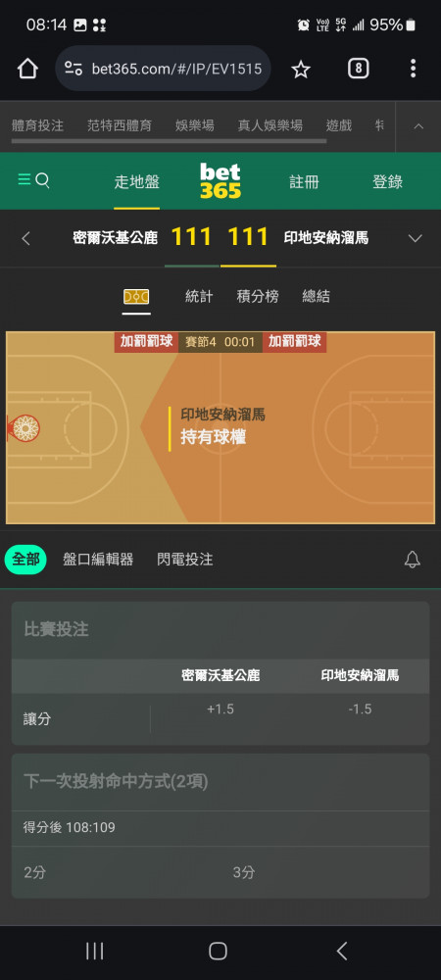Expand match selector dropdown chevron

[415, 238]
